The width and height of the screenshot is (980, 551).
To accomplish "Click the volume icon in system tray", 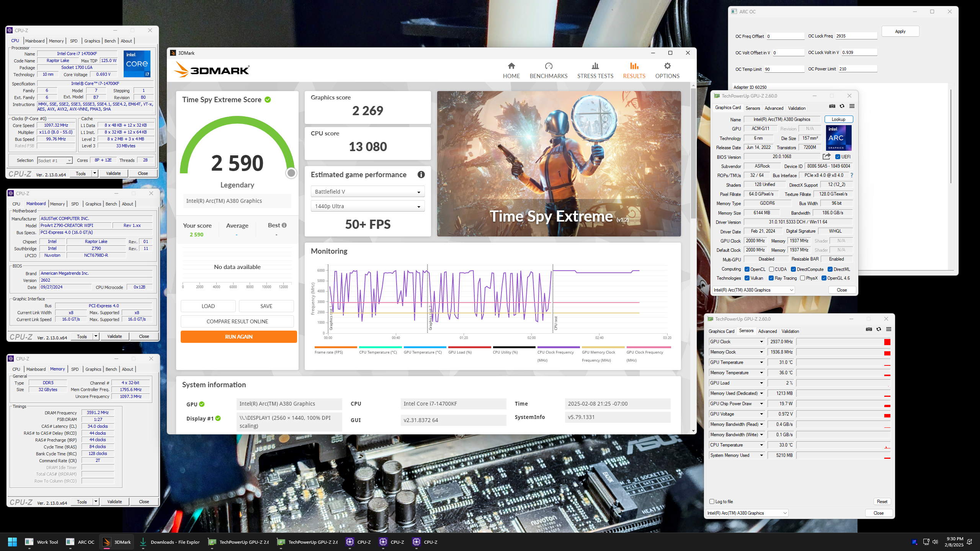I will [x=935, y=542].
